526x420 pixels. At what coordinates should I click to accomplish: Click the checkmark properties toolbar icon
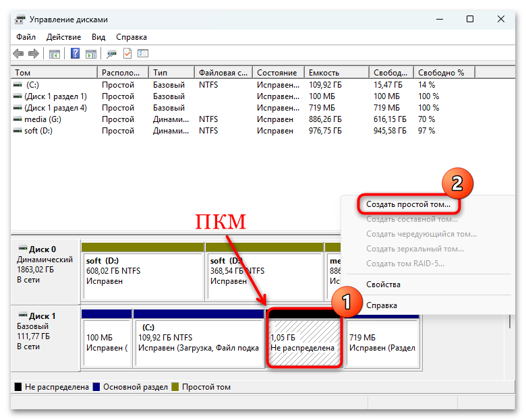point(127,53)
